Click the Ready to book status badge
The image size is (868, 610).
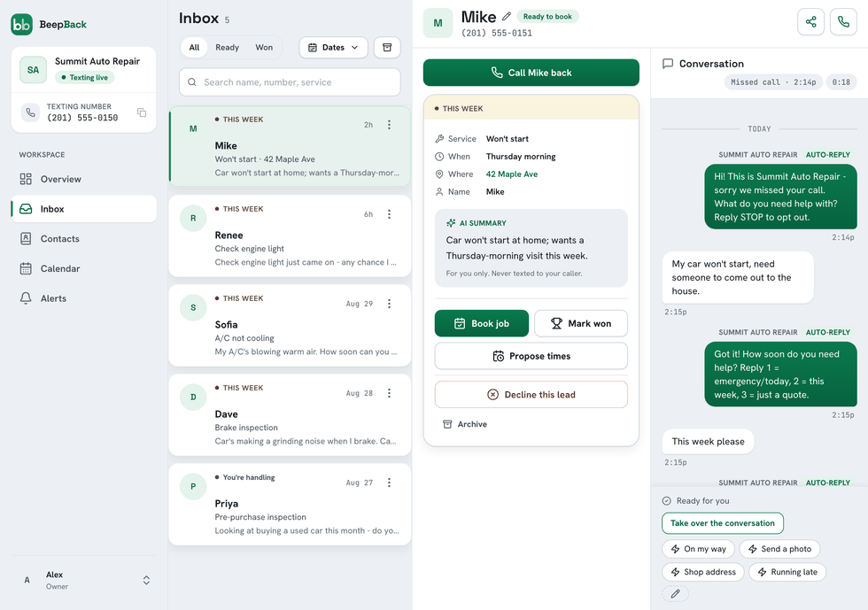[x=547, y=17]
